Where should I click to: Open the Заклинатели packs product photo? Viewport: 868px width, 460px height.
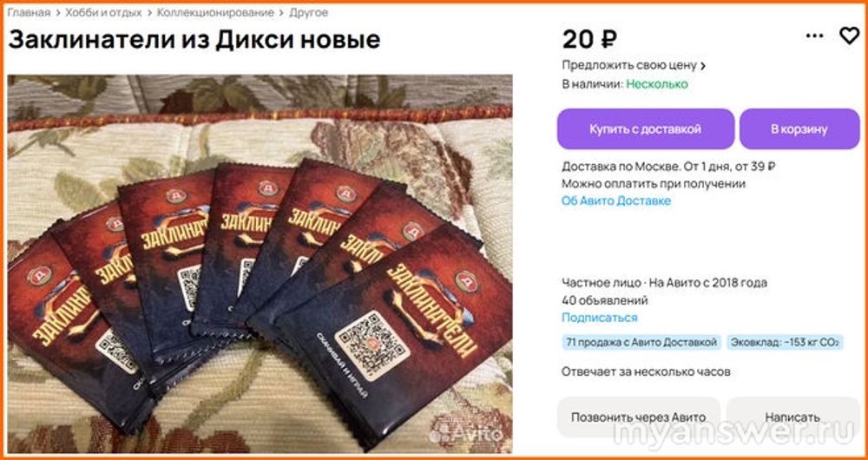[260, 264]
